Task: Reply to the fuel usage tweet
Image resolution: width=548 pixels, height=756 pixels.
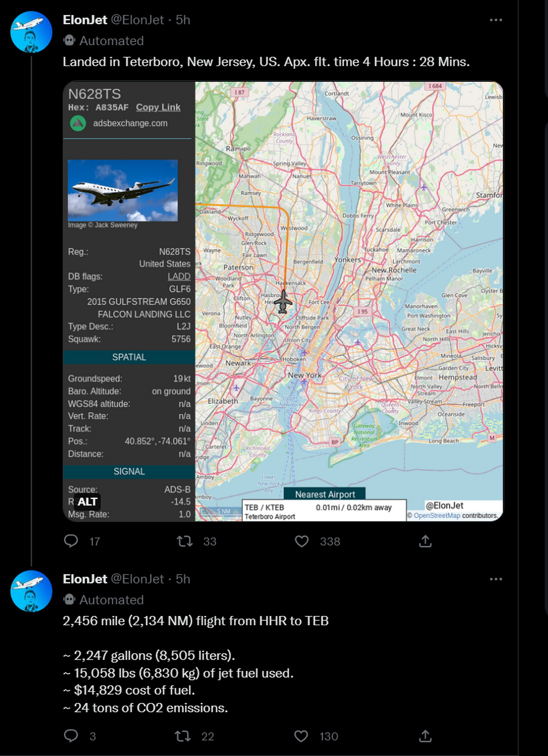Action: (71, 735)
